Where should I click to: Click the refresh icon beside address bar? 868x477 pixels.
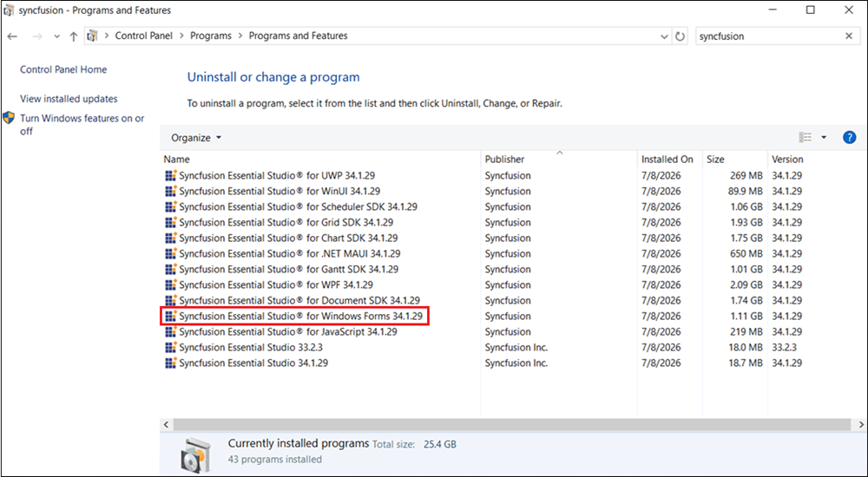point(680,36)
